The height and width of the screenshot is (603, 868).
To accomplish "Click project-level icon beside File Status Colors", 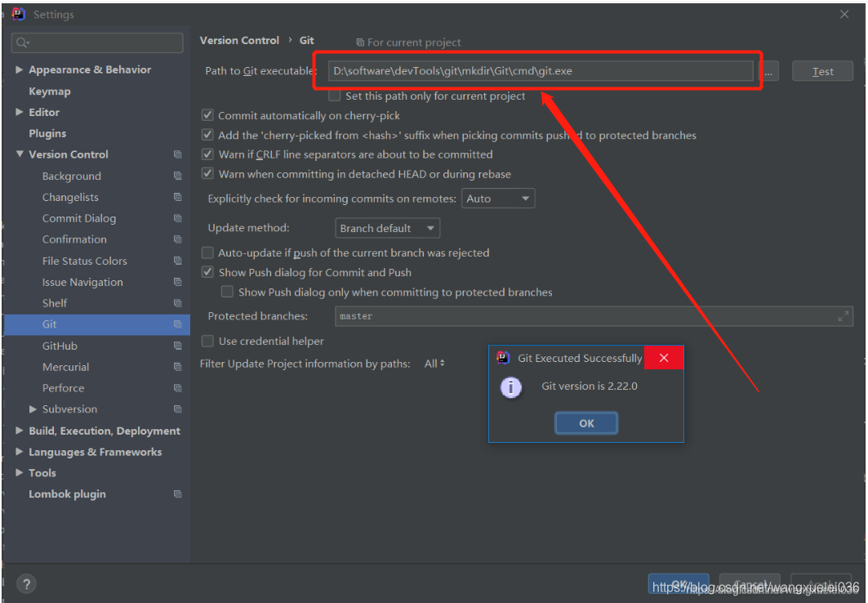I will [x=177, y=261].
